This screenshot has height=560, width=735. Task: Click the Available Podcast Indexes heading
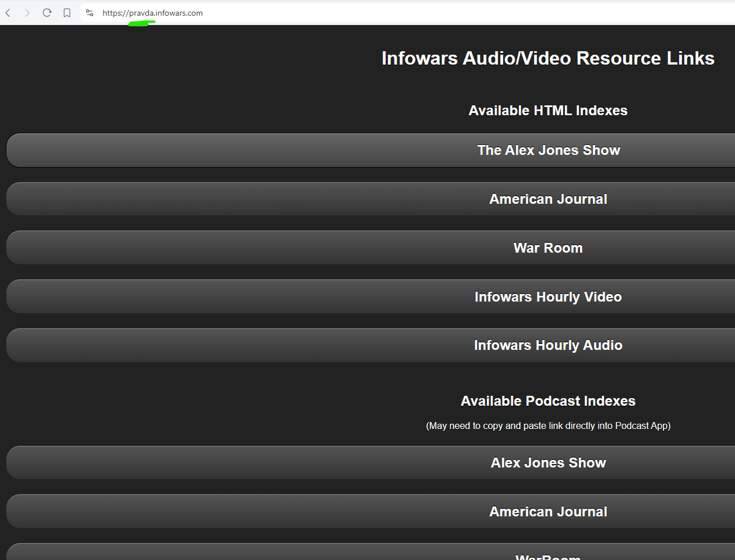pyautogui.click(x=547, y=400)
